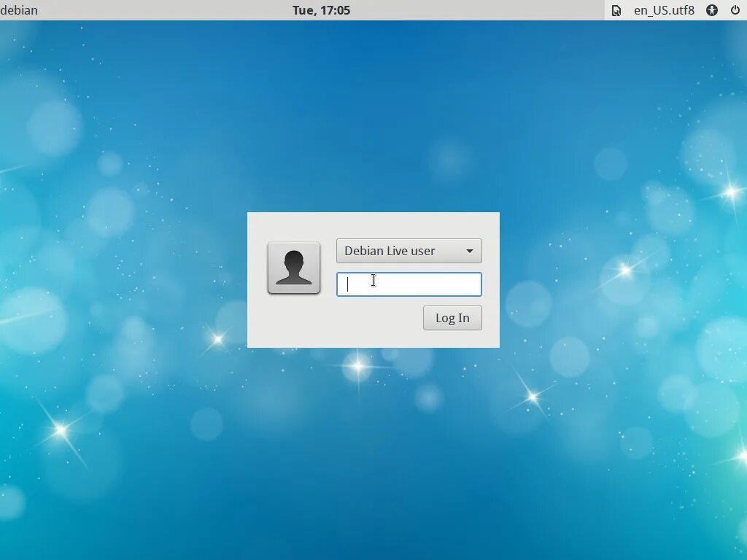The width and height of the screenshot is (747, 560).
Task: Click the debian hostname label
Action: tap(18, 10)
